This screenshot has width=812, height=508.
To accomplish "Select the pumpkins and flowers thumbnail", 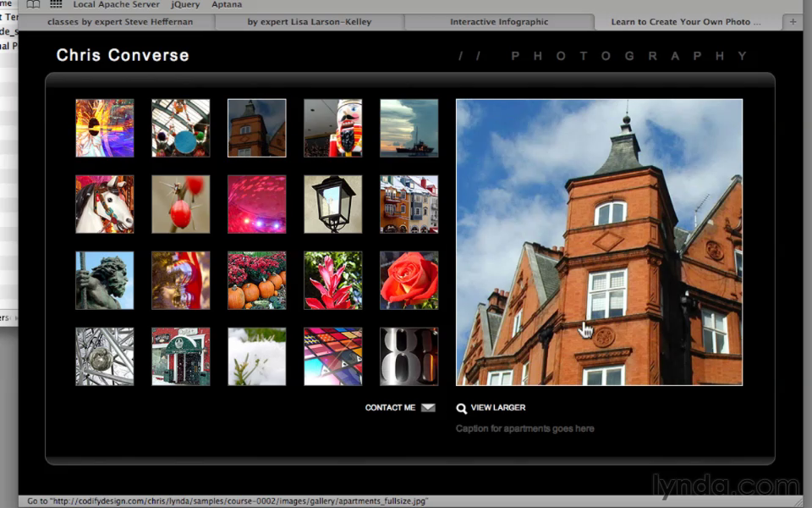I will [x=257, y=280].
